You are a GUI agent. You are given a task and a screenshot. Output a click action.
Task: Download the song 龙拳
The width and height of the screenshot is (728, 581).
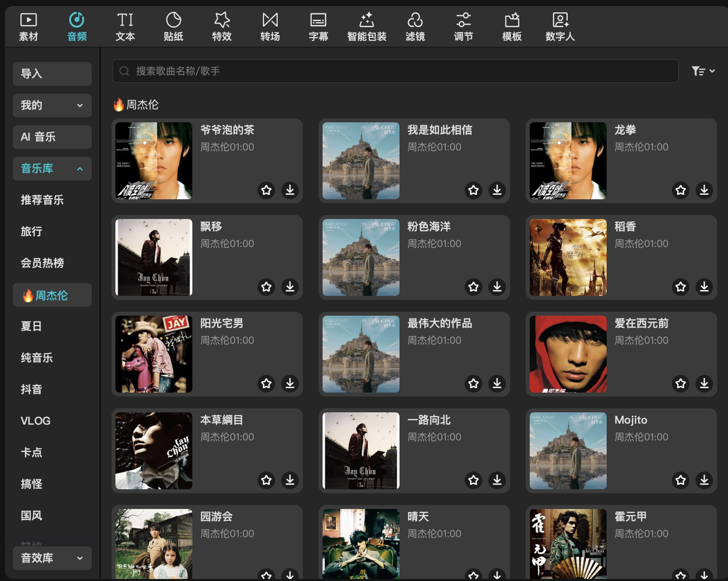coord(704,190)
